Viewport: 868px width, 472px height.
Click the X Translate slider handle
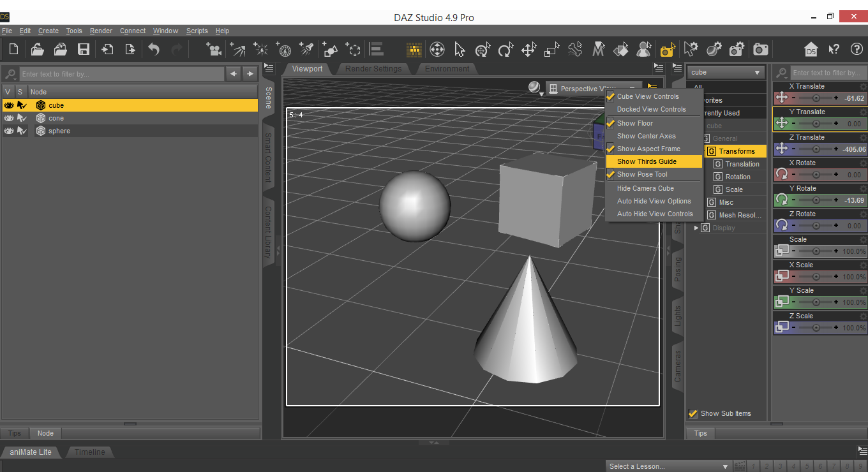[816, 98]
